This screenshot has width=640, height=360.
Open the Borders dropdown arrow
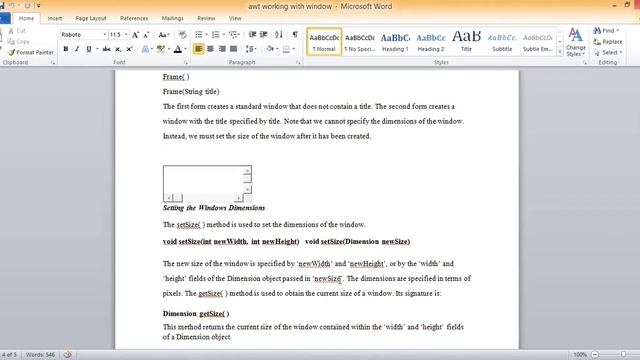293,49
